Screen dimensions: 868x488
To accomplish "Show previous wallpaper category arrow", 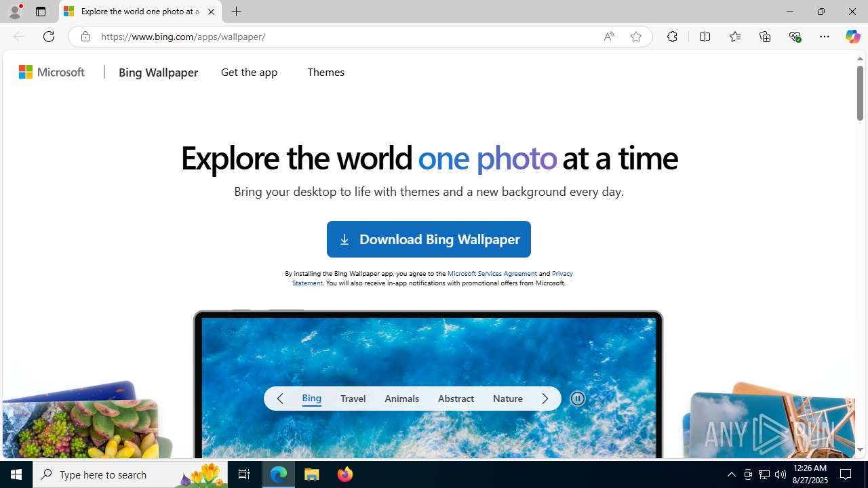I will [x=280, y=399].
